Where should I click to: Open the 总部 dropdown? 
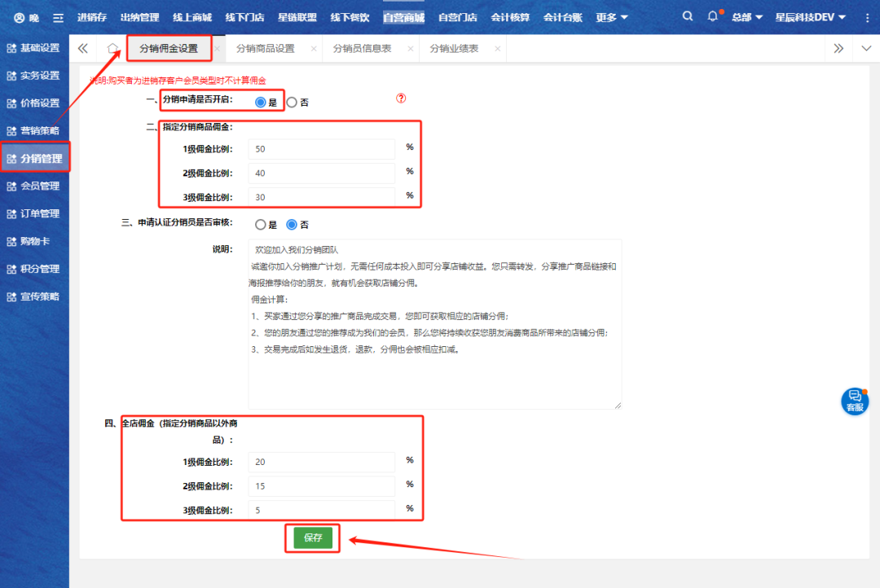[746, 17]
